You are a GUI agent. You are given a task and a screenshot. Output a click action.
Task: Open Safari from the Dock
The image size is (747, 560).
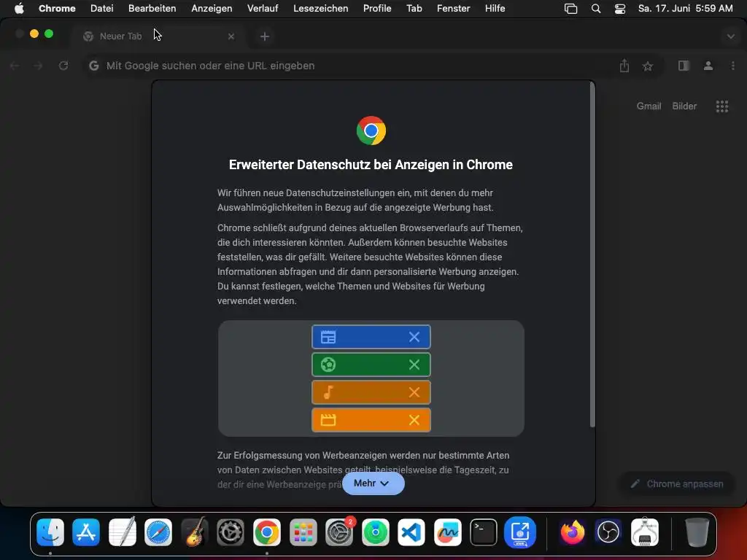pos(158,532)
